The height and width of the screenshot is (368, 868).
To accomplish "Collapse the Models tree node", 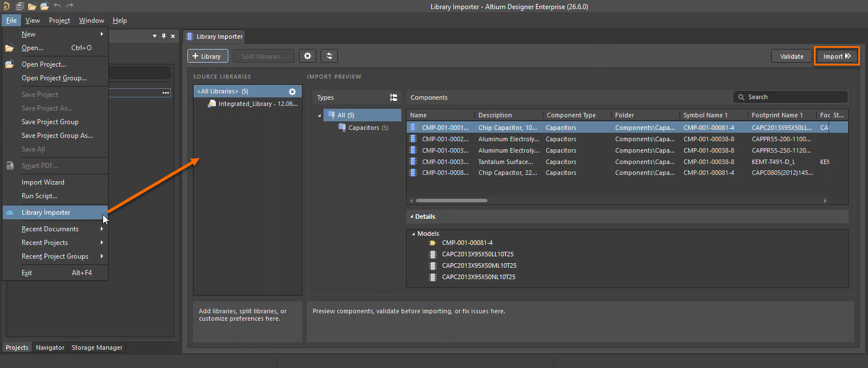I will coord(414,234).
